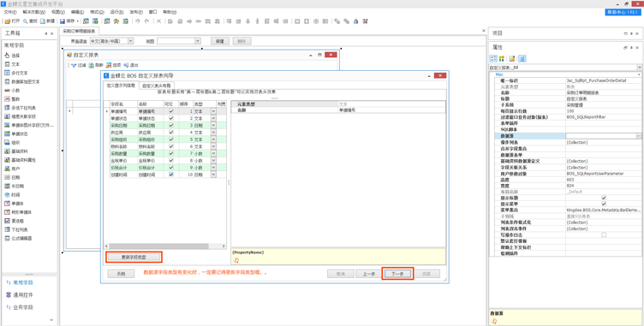
Task: Toggle the visible checkbox for the 供应商 row
Action: pos(171,133)
